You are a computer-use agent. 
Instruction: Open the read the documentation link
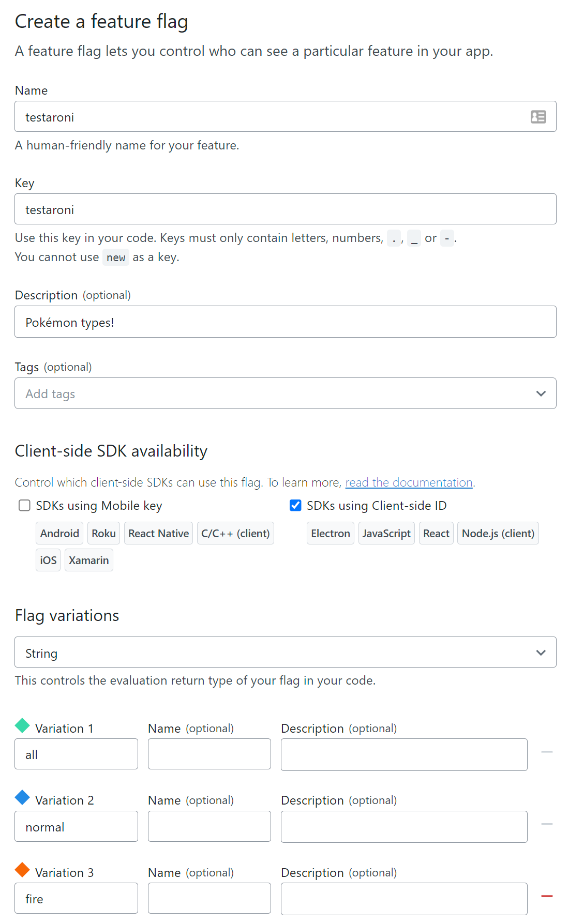[x=409, y=482]
